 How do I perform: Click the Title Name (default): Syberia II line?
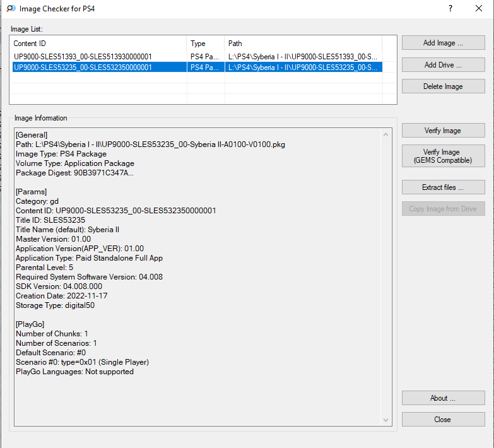tap(68, 229)
